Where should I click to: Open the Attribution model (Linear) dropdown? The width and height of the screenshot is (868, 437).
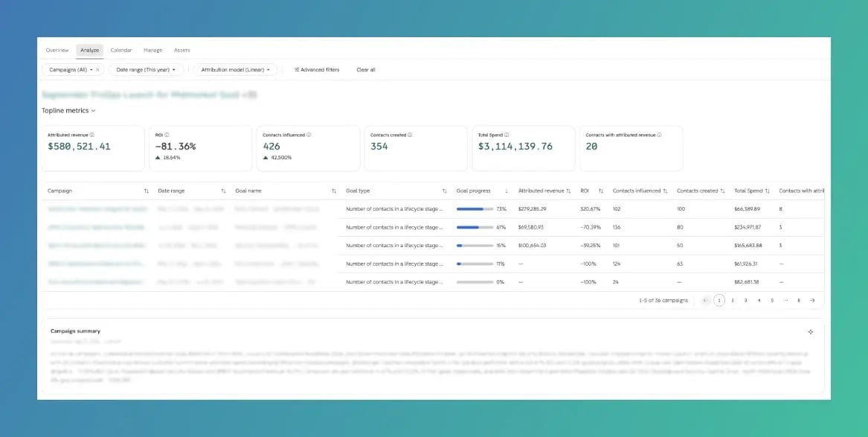tap(235, 70)
